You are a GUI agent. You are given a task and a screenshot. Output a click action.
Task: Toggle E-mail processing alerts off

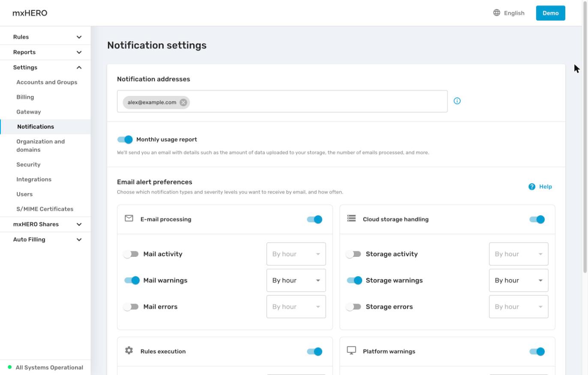tap(315, 219)
